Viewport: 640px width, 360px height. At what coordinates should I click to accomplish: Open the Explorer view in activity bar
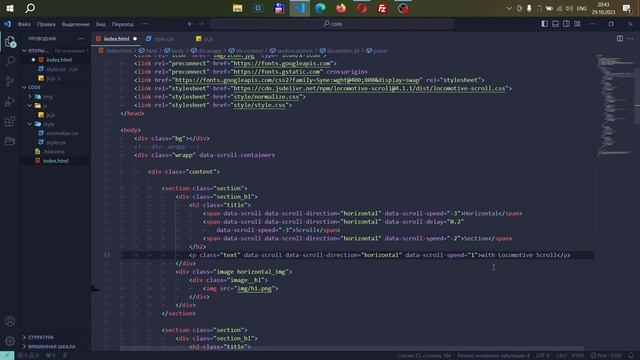(x=10, y=42)
